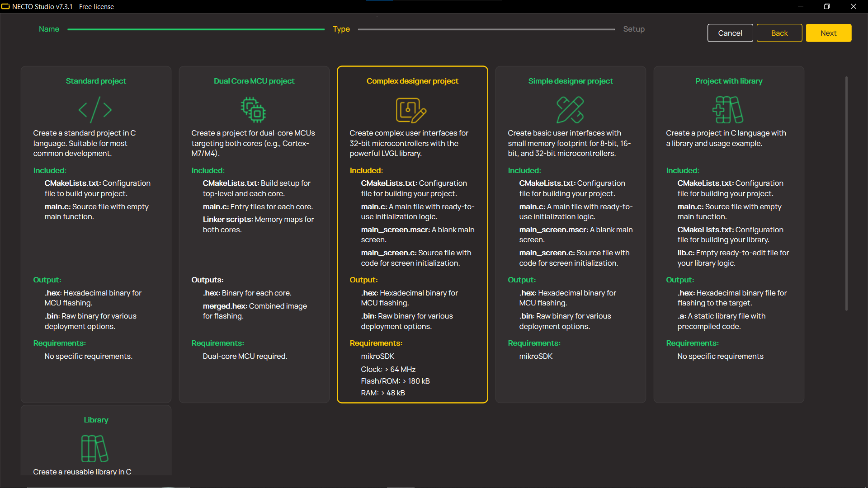Screen dimensions: 868x488
Task: Pick the Simple designer project heading
Action: pos(570,81)
